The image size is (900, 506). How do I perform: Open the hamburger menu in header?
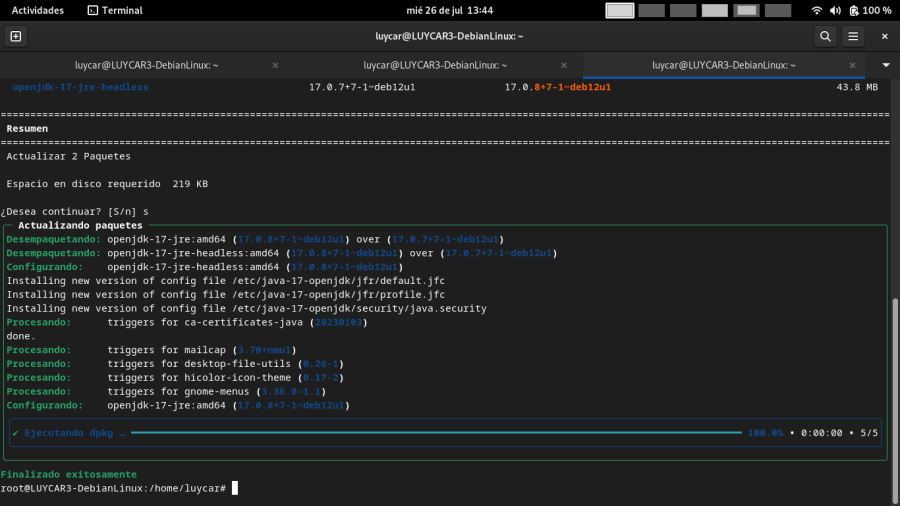(853, 36)
